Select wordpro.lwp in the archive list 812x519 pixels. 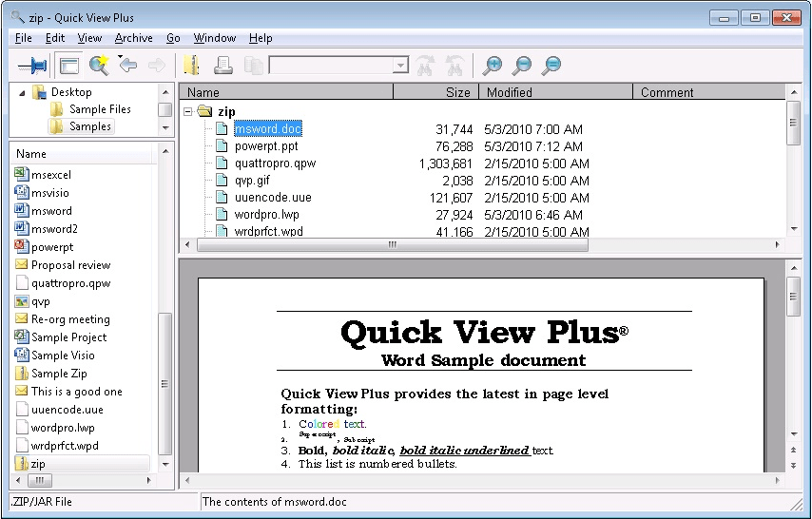pos(266,215)
